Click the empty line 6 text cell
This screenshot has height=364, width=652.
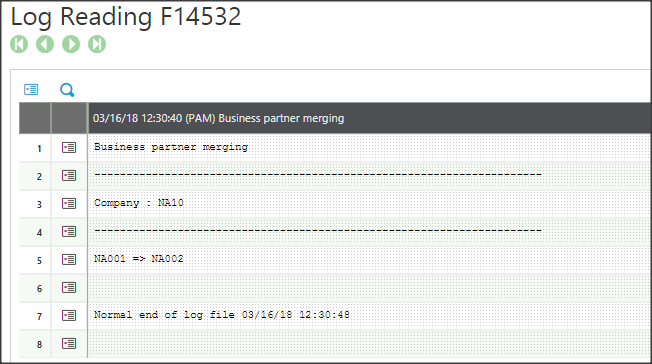tap(370, 288)
